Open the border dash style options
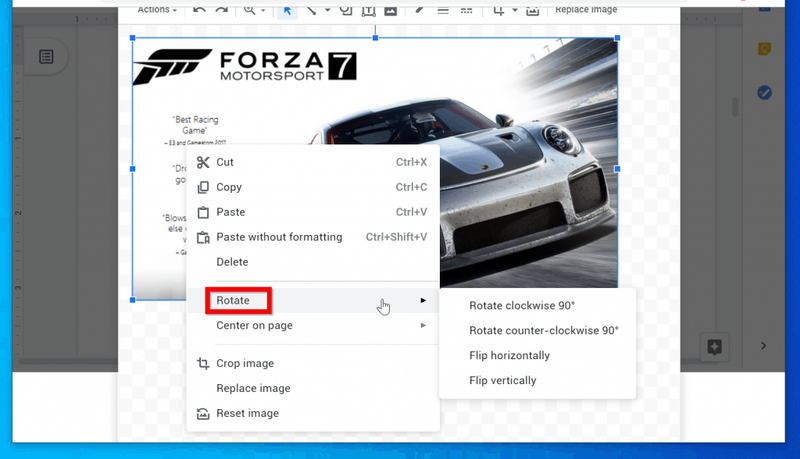This screenshot has width=800, height=459. [466, 10]
